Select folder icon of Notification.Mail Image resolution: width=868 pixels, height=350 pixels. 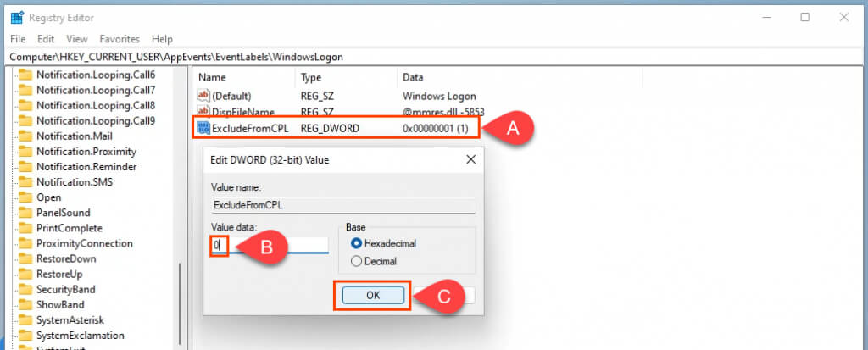pyautogui.click(x=25, y=136)
